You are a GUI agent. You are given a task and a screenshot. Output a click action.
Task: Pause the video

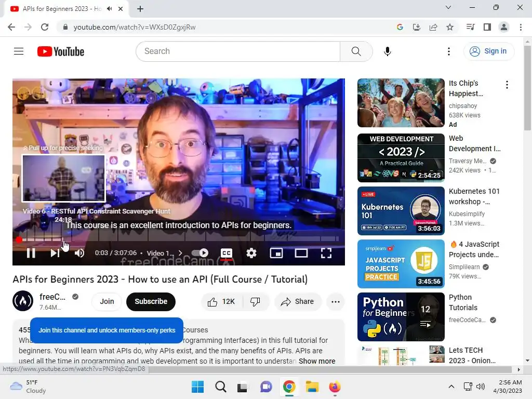point(31,253)
